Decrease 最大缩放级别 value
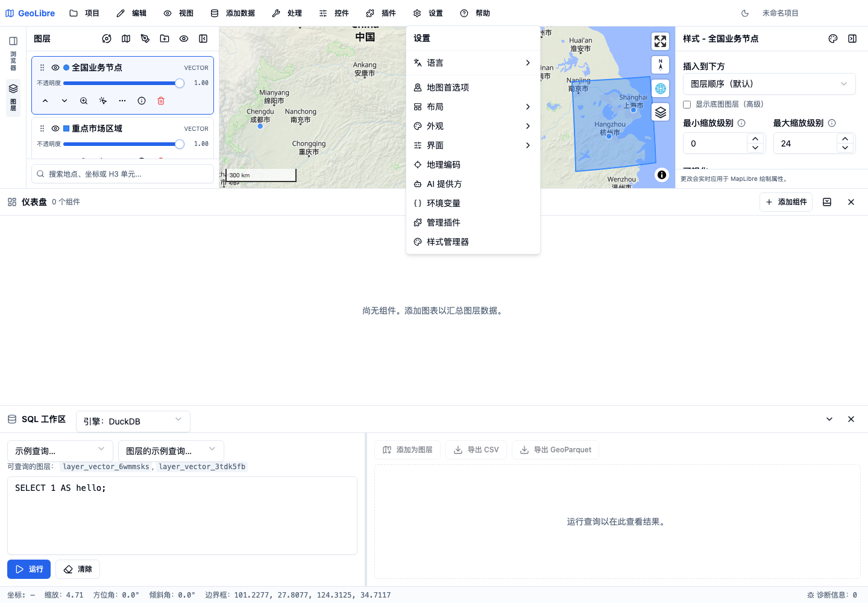Image resolution: width=868 pixels, height=603 pixels. [x=845, y=148]
